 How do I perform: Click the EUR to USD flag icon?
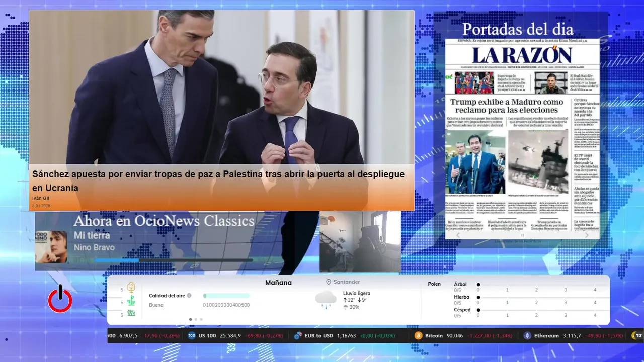pyautogui.click(x=298, y=335)
